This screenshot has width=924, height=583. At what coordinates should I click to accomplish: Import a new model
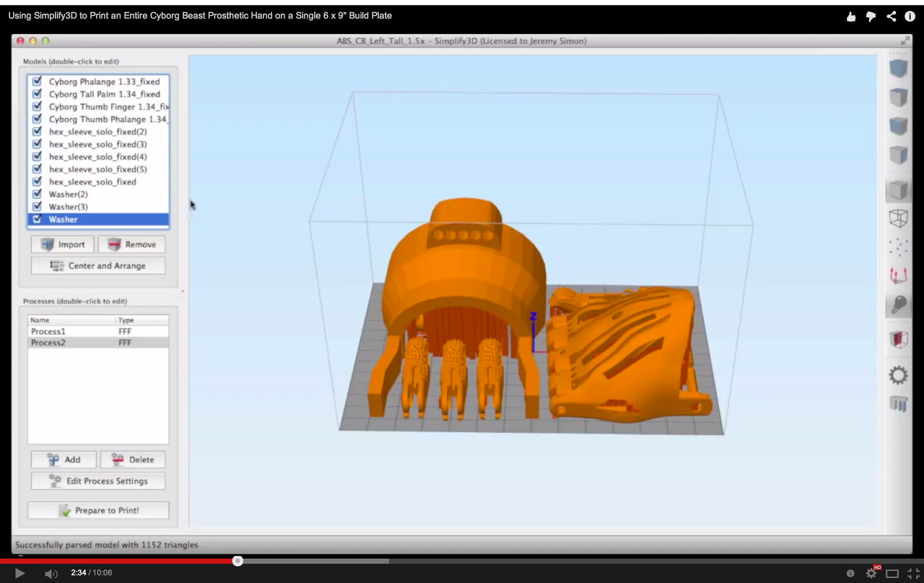pos(63,244)
